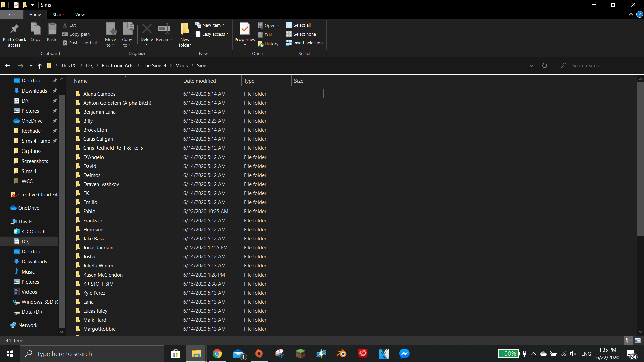The image size is (644, 362).
Task: Open the Windows Start menu
Action: click(10, 354)
